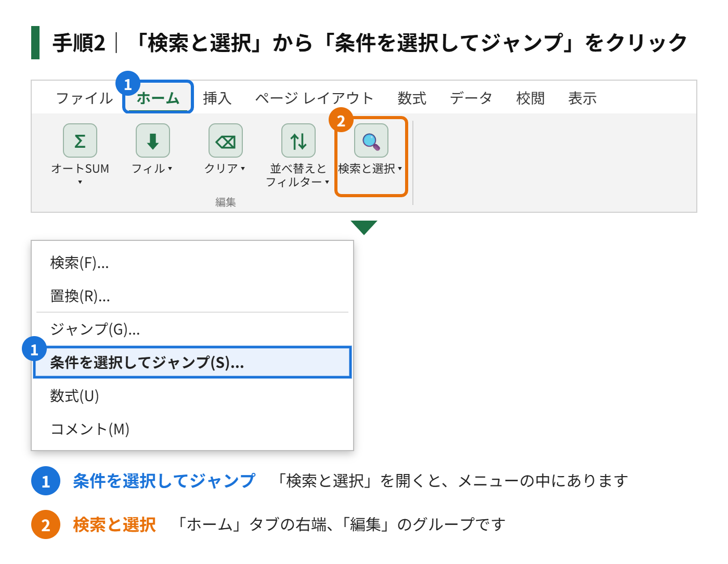This screenshot has height=564, width=728.
Task: Switch to the ホーム tab
Action: tap(158, 98)
